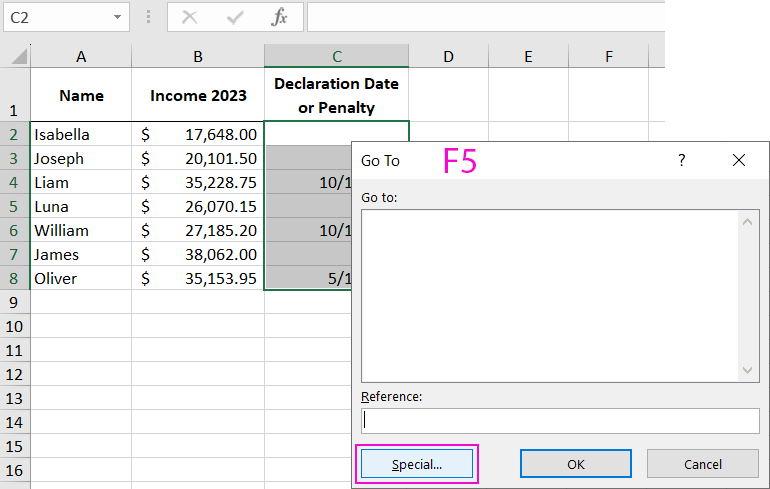The height and width of the screenshot is (489, 770).
Task: Select cell A2 containing Isabella
Action: coord(81,134)
